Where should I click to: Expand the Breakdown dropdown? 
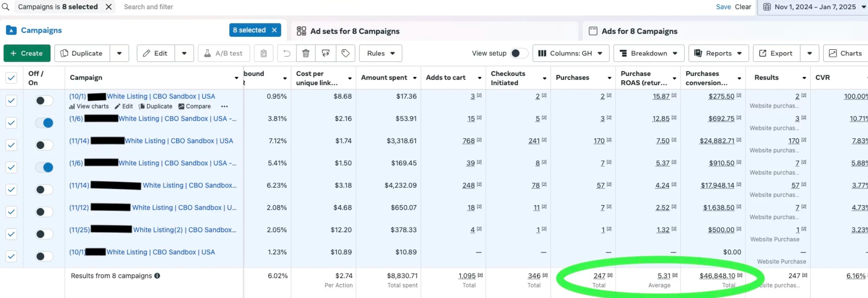pyautogui.click(x=648, y=53)
